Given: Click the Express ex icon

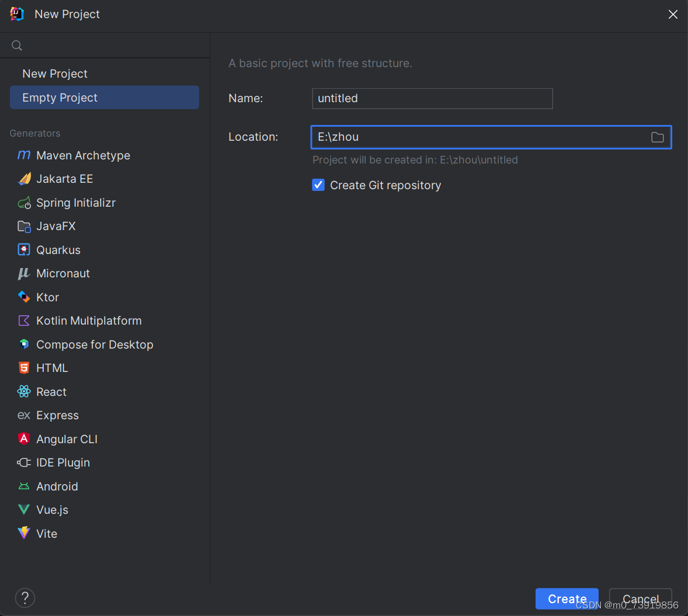Looking at the screenshot, I should (24, 415).
